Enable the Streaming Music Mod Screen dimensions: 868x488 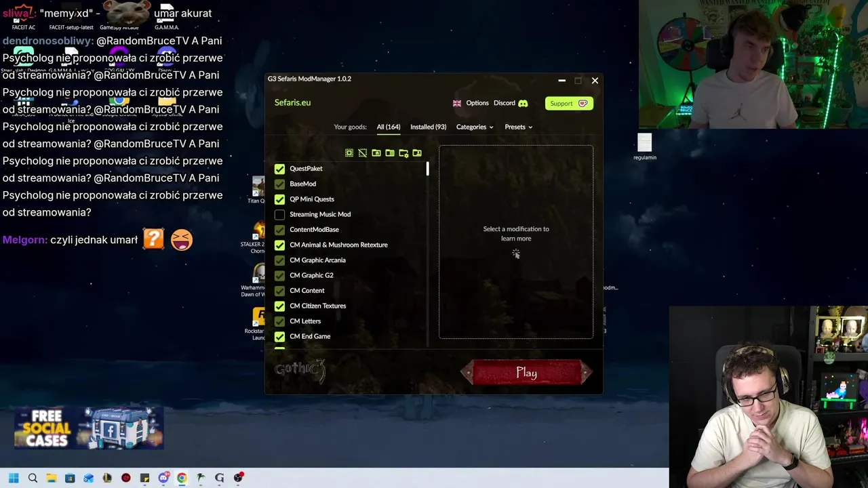(279, 214)
